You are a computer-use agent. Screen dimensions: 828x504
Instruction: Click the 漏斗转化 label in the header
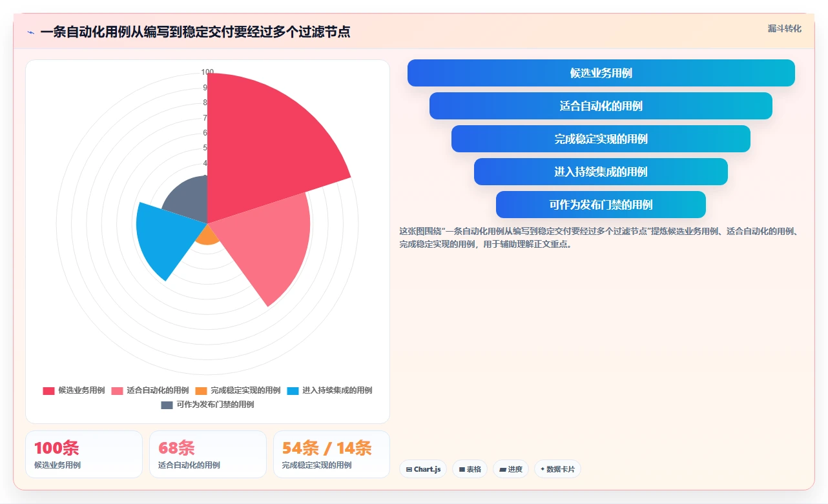[x=784, y=28]
